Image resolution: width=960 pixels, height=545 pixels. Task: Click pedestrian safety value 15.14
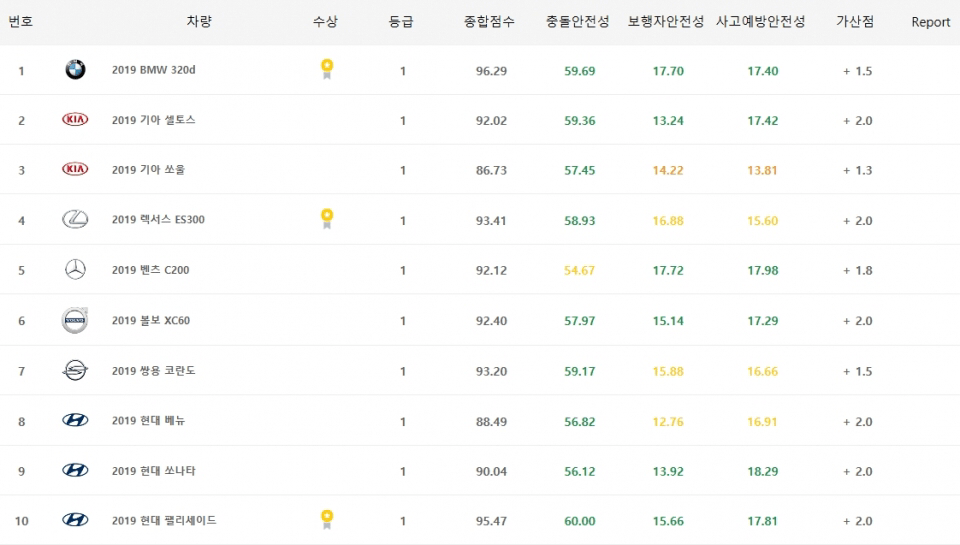point(668,321)
